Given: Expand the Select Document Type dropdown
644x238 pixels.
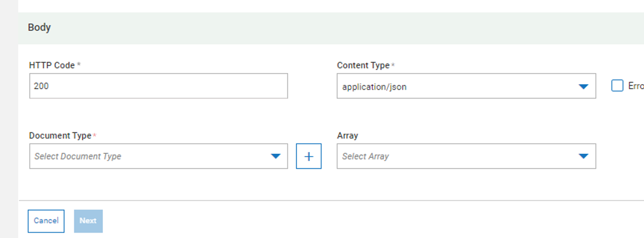Looking at the screenshot, I should pyautogui.click(x=149, y=157).
